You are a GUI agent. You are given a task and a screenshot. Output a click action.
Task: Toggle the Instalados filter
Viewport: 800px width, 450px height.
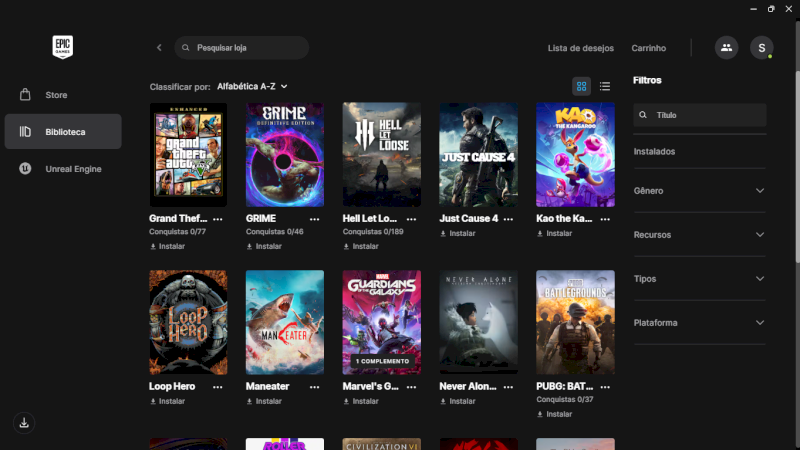click(x=654, y=152)
